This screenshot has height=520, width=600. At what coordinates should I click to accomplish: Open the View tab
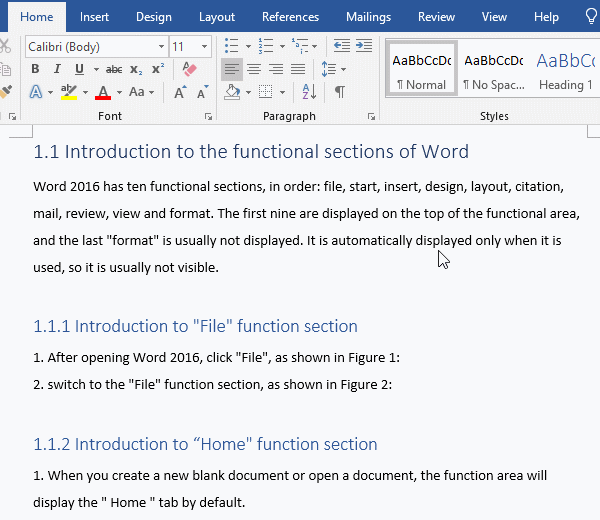click(494, 17)
